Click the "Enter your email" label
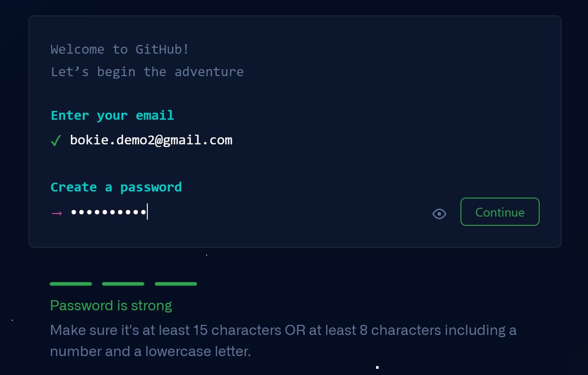This screenshot has height=375, width=588. coord(112,115)
